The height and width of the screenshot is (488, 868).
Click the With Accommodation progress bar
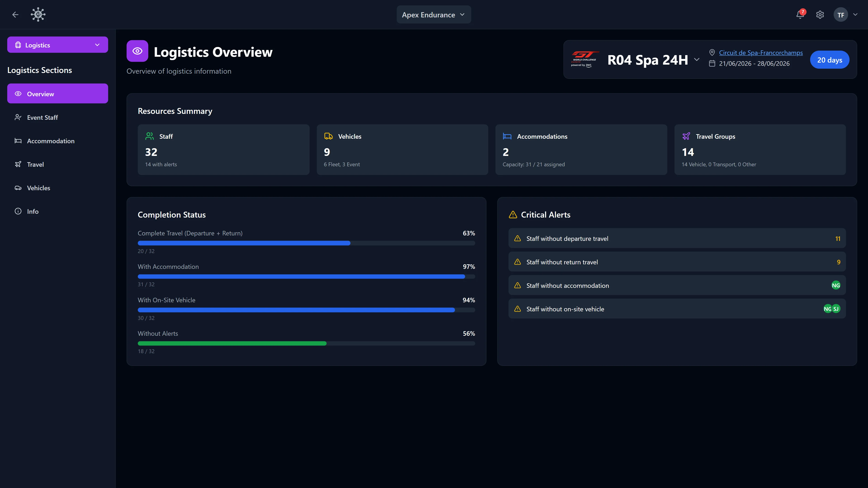click(x=306, y=277)
